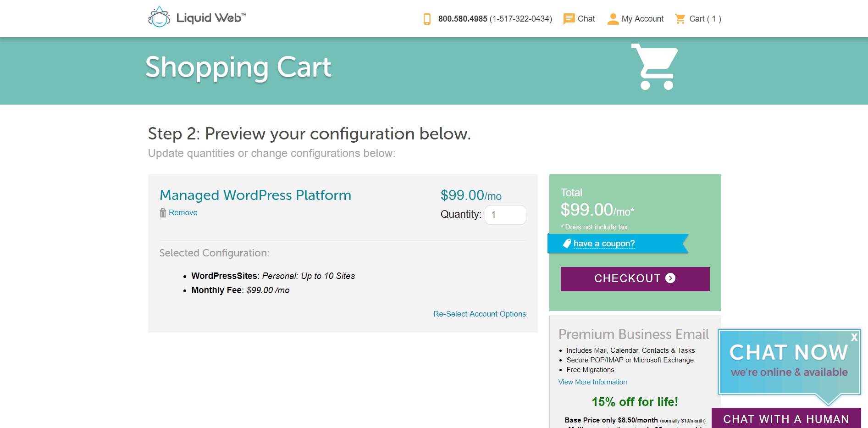Image resolution: width=868 pixels, height=428 pixels.
Task: Click the Liquid Web brand name text
Action: 211,18
